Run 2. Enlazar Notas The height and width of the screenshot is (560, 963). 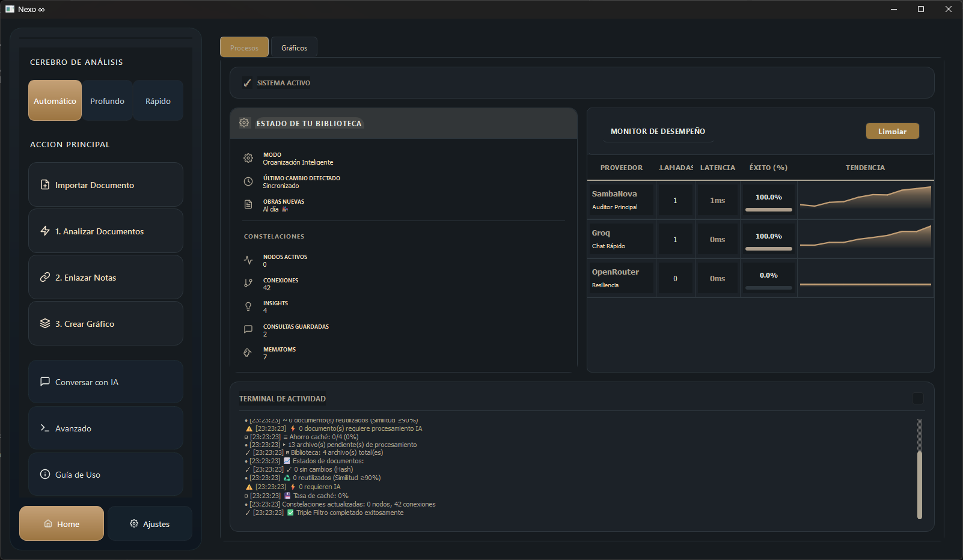(106, 277)
